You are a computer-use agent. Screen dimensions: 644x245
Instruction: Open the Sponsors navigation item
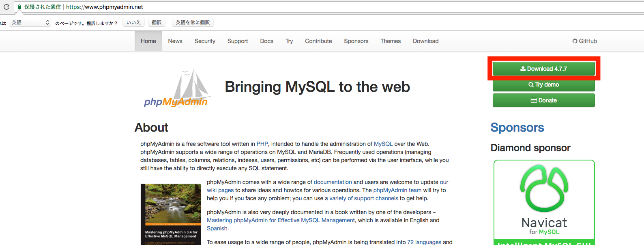click(x=356, y=41)
